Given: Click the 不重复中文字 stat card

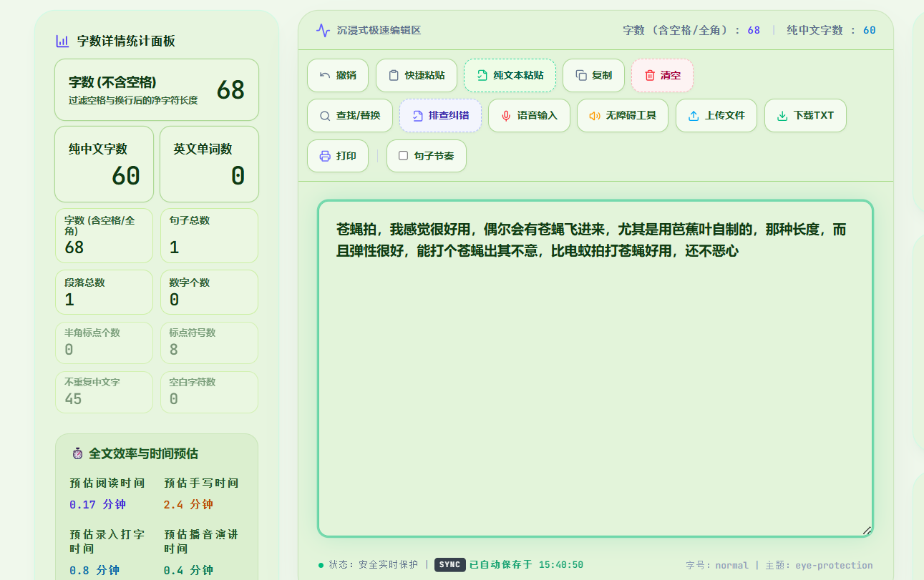Looking at the screenshot, I should point(104,392).
